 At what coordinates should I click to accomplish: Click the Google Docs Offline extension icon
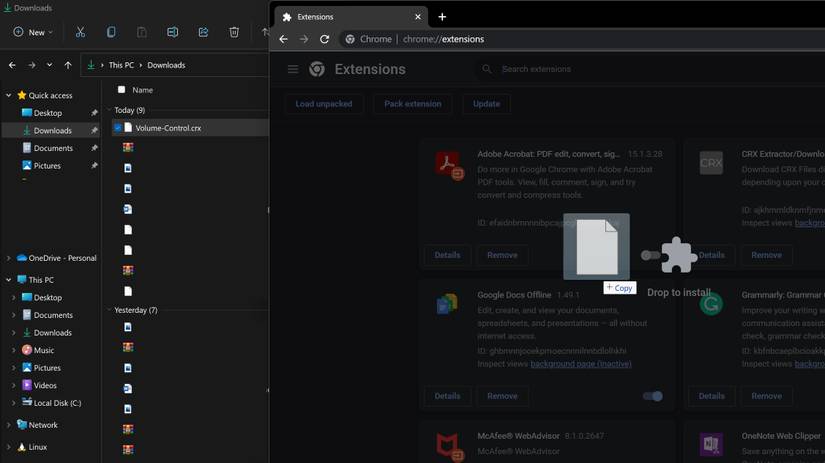pyautogui.click(x=447, y=304)
